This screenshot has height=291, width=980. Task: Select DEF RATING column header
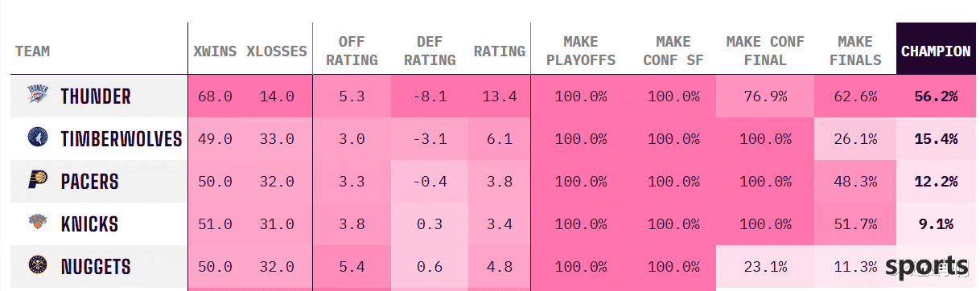tap(430, 51)
